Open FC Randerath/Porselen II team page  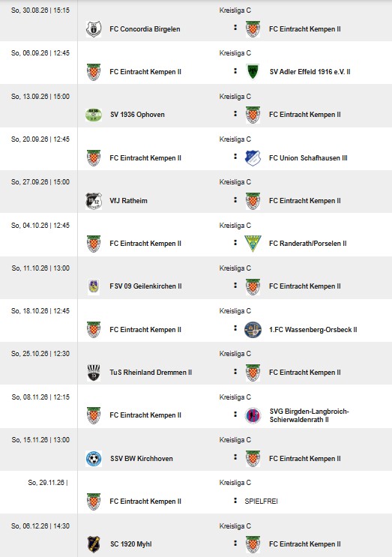pos(308,244)
